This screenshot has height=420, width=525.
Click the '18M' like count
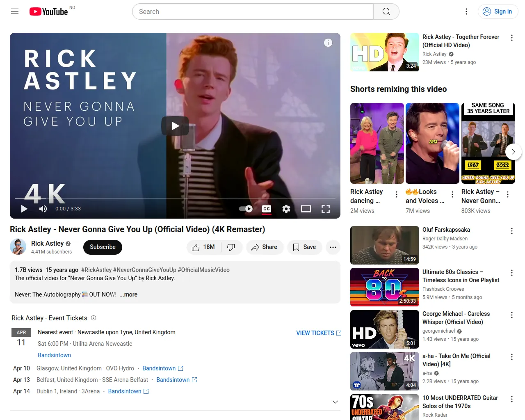(x=209, y=247)
